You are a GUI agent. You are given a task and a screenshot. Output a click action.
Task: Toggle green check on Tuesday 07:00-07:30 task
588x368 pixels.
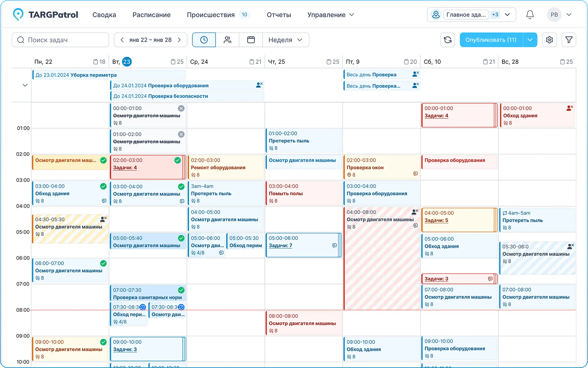(181, 290)
